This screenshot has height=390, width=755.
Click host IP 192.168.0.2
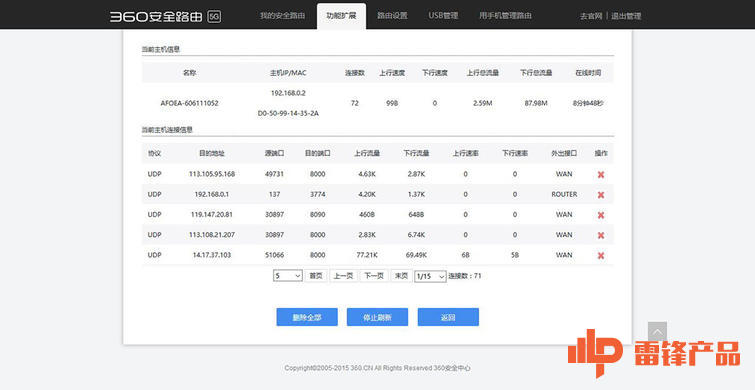(288, 93)
